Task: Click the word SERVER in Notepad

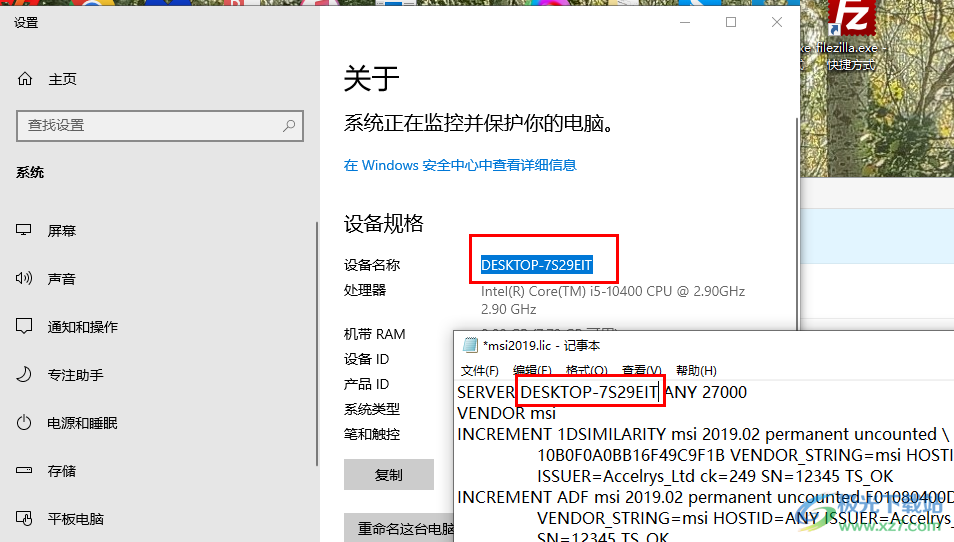Action: point(486,392)
